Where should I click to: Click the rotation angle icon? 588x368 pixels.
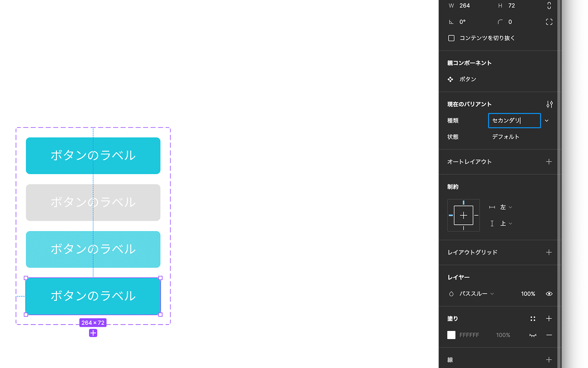click(x=451, y=22)
